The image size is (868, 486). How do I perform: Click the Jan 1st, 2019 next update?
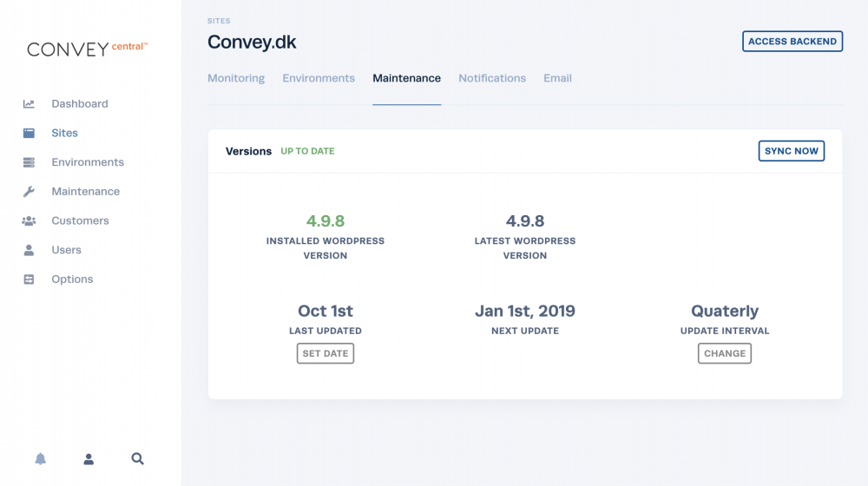(x=525, y=311)
